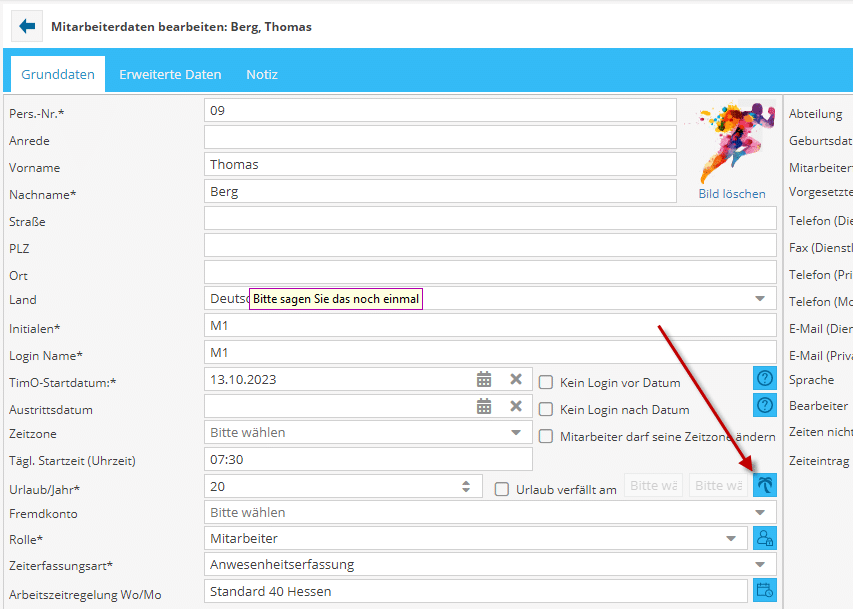Click into the Vorname input field

[x=440, y=165]
